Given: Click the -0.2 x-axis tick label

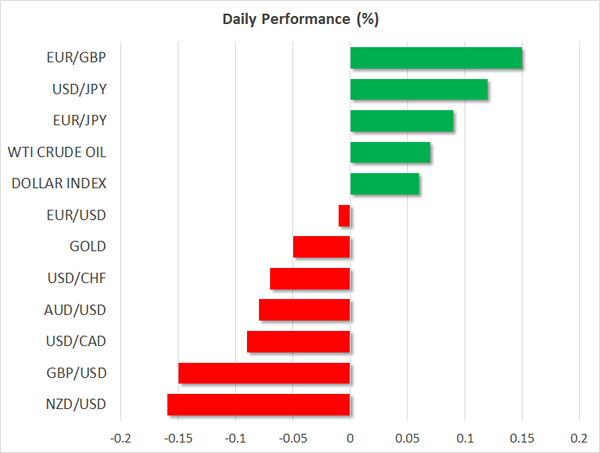Looking at the screenshot, I should (120, 438).
